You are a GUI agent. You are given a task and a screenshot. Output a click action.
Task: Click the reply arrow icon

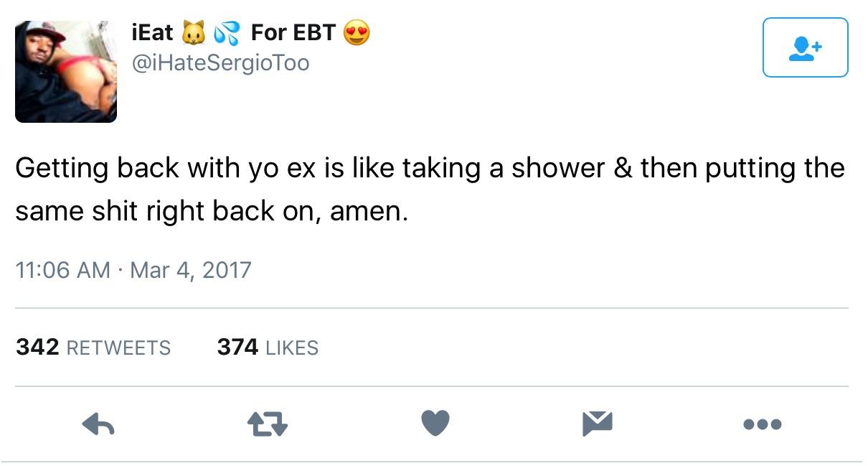click(98, 424)
